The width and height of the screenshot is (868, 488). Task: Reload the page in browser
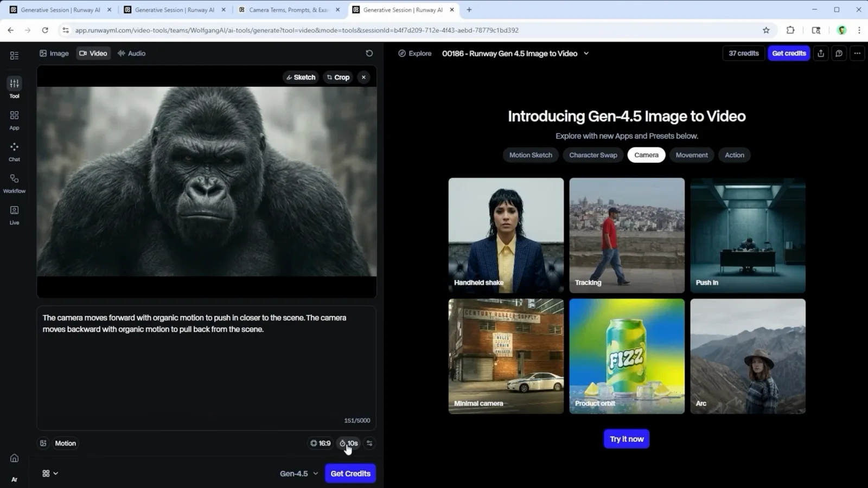(x=45, y=30)
